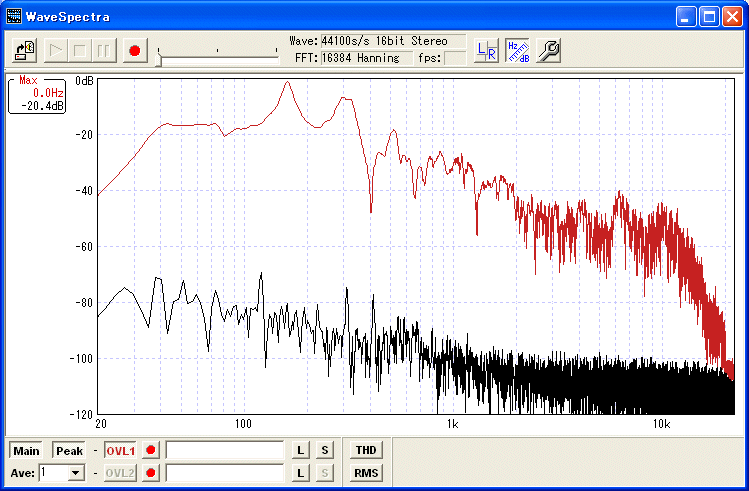749x491 pixels.
Task: Click the OVL1 overlay name text field
Action: [225, 451]
